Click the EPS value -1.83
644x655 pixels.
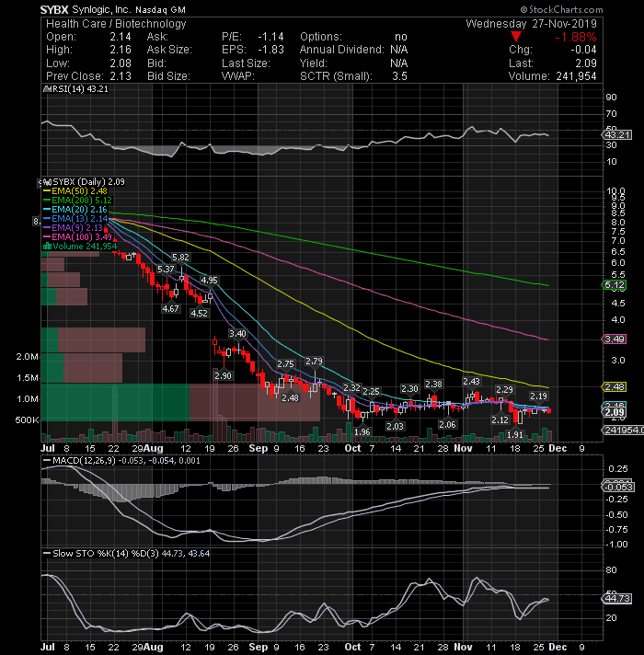(x=270, y=50)
